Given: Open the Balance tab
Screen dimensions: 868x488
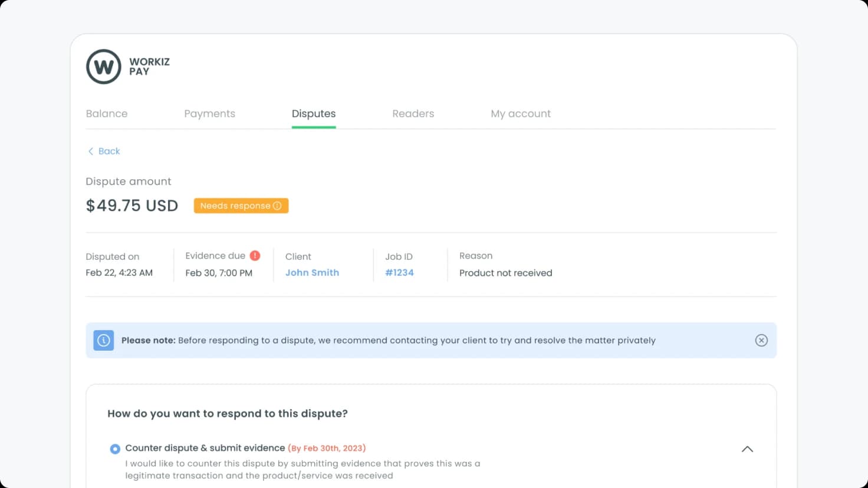Looking at the screenshot, I should [107, 114].
